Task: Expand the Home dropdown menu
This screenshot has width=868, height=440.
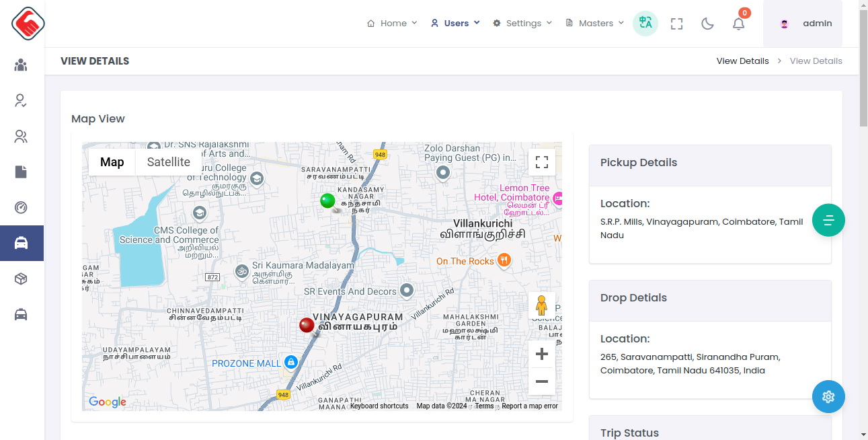Action: (x=392, y=24)
